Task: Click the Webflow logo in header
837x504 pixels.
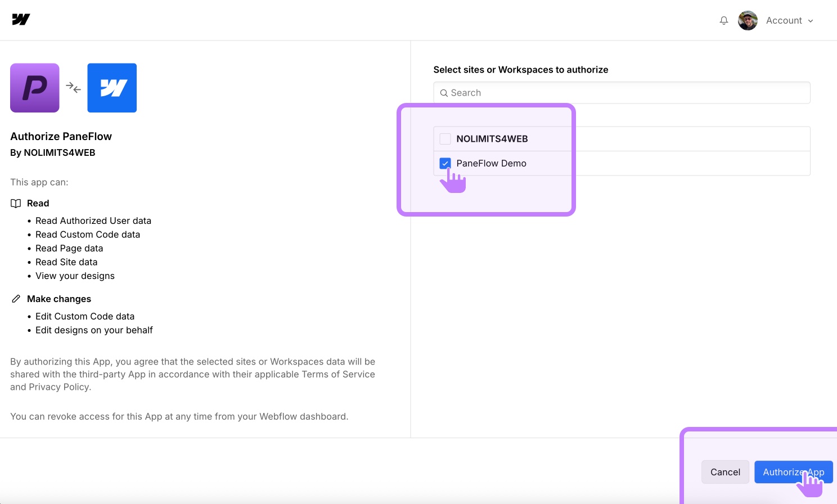Action: point(21,20)
